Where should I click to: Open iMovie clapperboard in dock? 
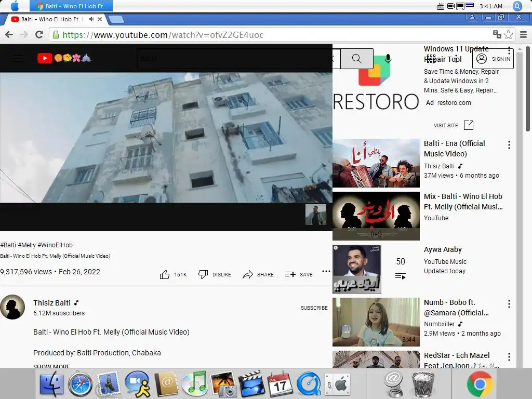251,384
